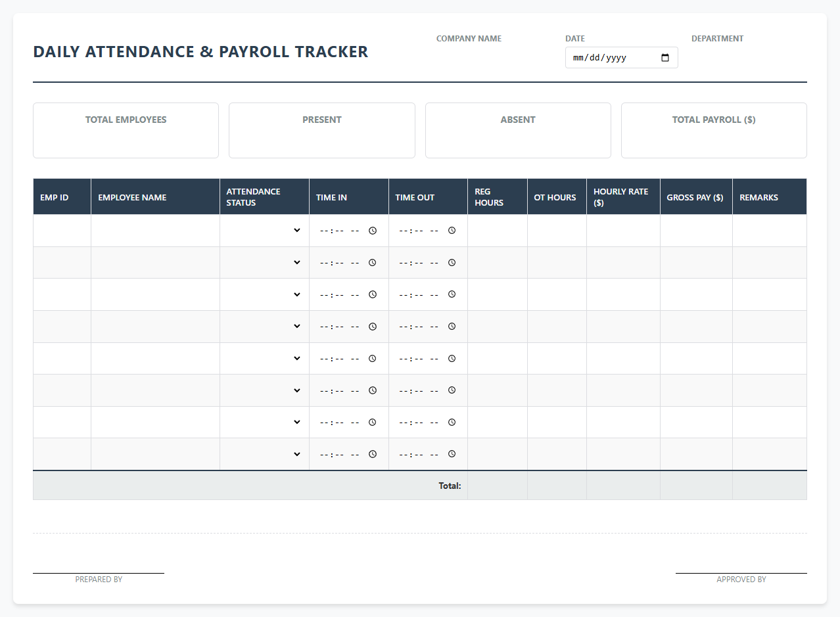Click the Prepared By signature line
This screenshot has width=840, height=617.
pos(99,573)
